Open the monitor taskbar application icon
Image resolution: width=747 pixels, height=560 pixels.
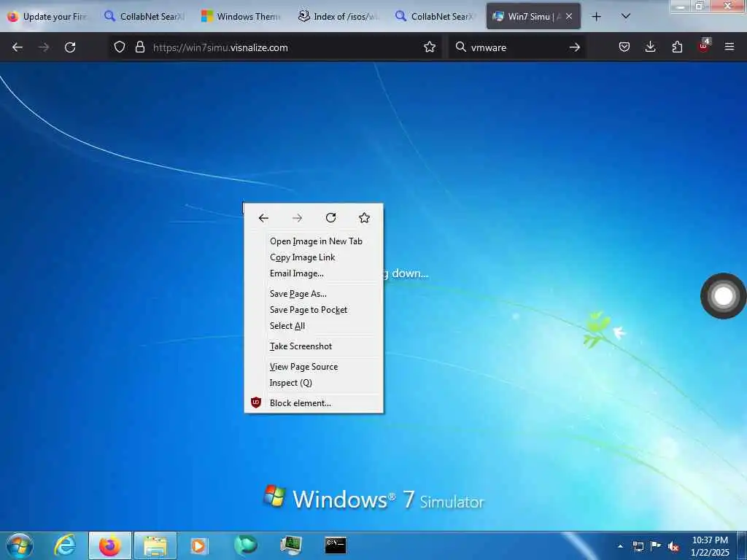click(x=290, y=545)
